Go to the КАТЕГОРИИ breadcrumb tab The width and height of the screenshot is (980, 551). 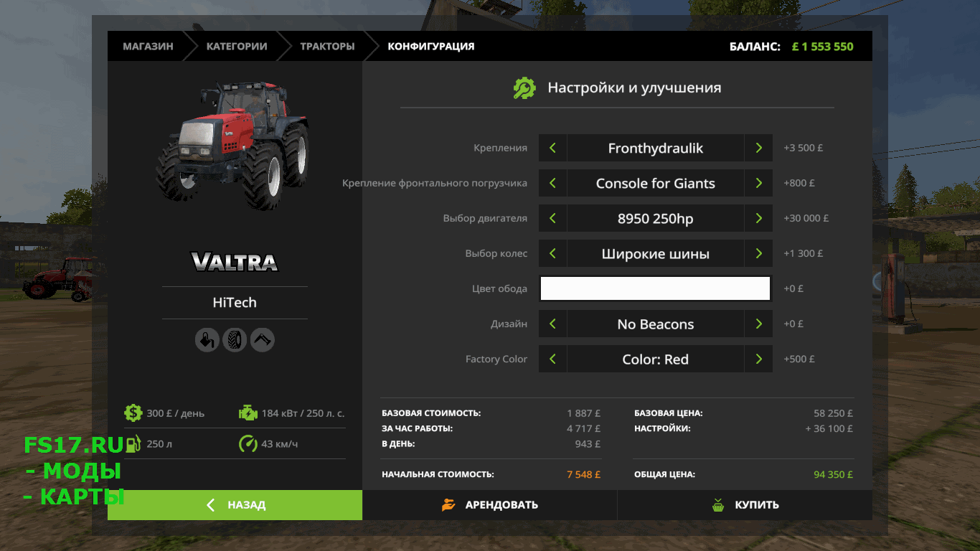pos(237,46)
